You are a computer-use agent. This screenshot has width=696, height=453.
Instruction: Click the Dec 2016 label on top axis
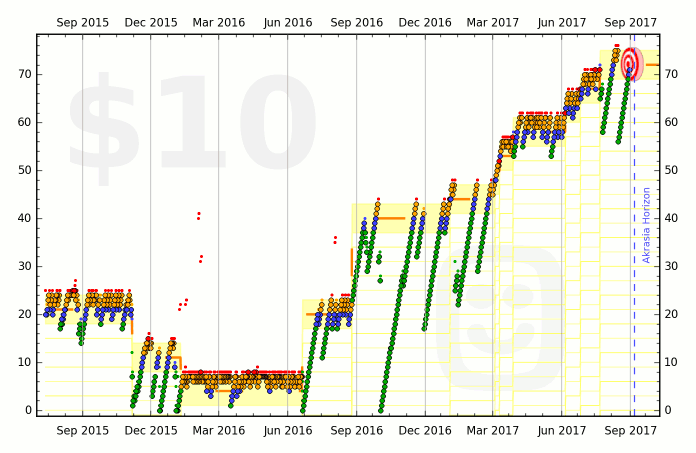tap(424, 21)
